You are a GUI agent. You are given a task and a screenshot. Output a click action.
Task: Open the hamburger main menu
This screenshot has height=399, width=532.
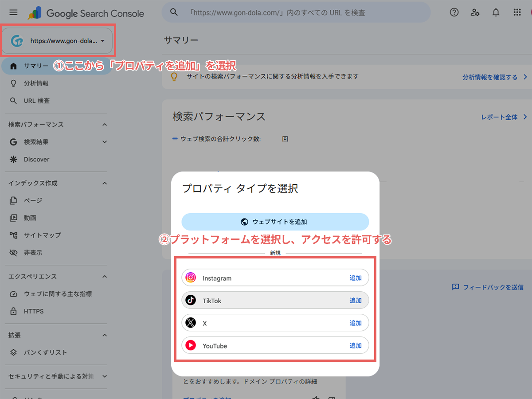(x=13, y=12)
